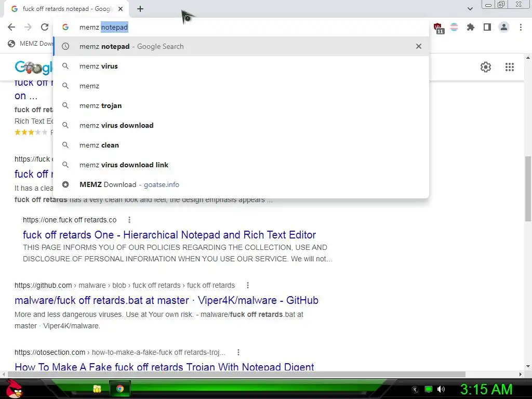Open options for the github.com result
Viewport: 532px width, 399px height.
point(248,285)
